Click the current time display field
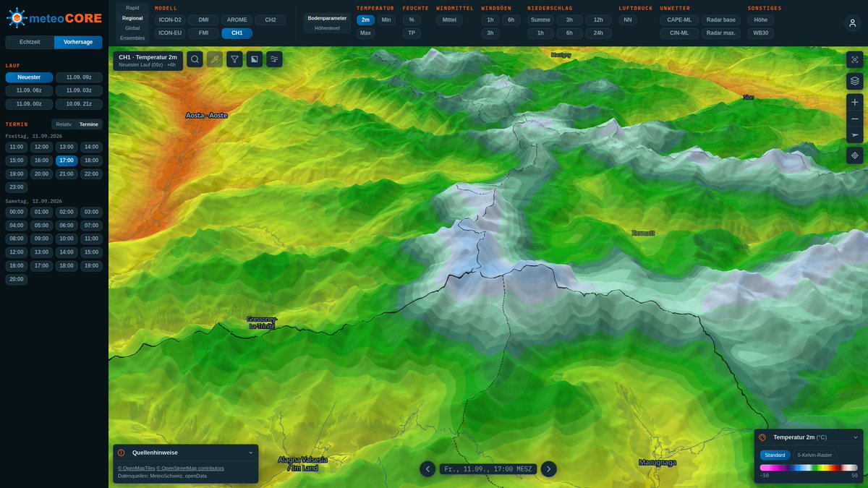Image resolution: width=868 pixels, height=488 pixels. pos(488,469)
